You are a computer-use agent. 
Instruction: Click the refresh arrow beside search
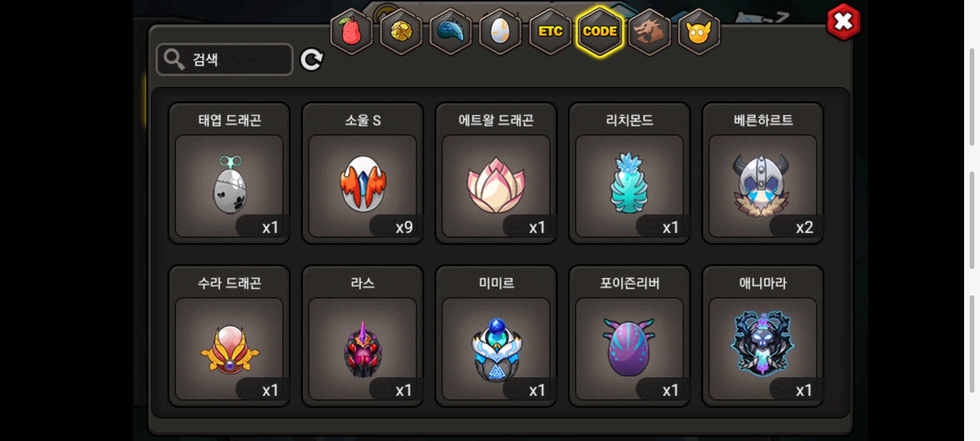(x=312, y=60)
